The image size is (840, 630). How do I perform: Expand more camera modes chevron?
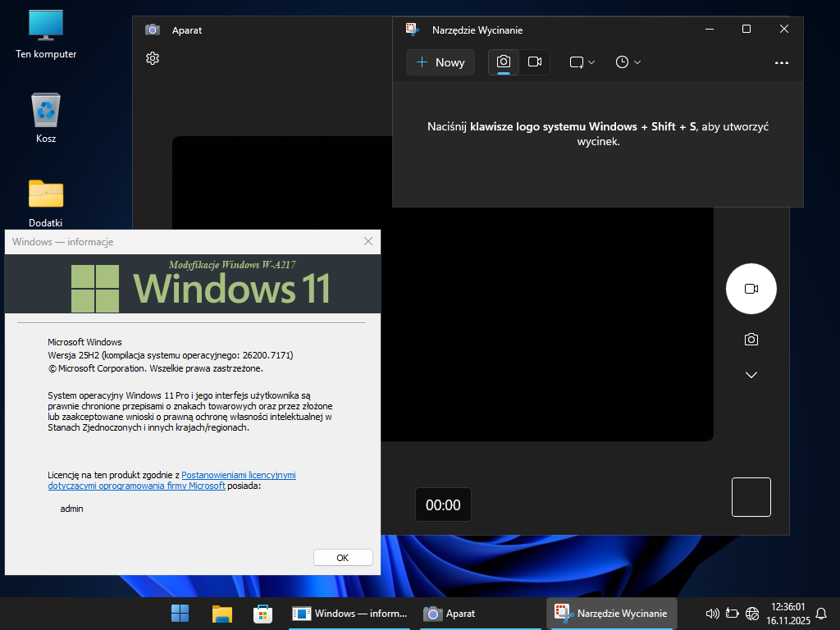[751, 375]
